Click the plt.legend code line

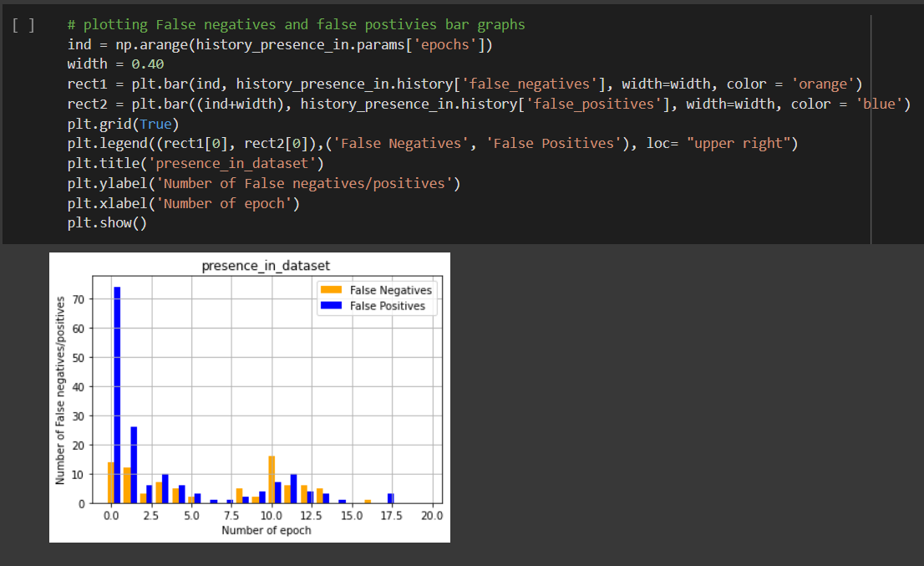433,144
